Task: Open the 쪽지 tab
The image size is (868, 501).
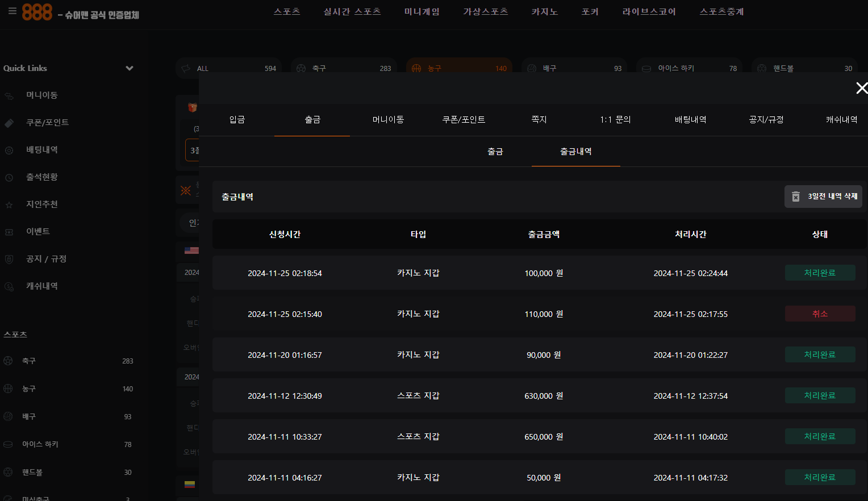Action: [x=539, y=120]
